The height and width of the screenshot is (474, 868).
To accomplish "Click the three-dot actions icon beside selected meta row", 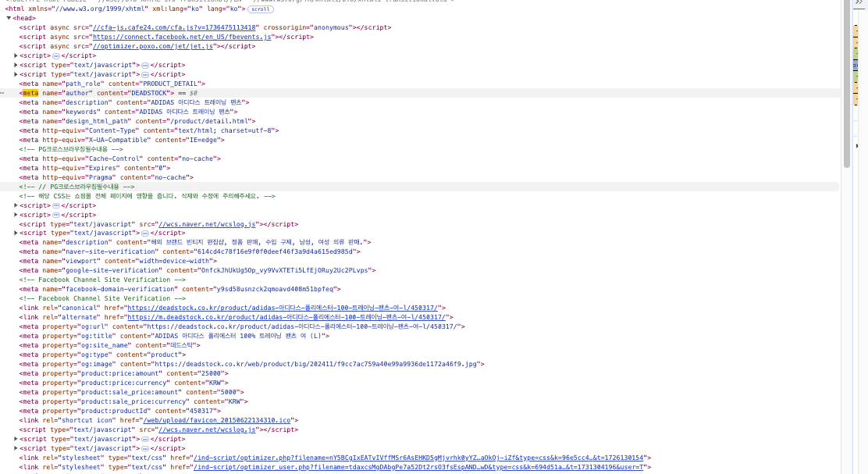I will pos(2,93).
